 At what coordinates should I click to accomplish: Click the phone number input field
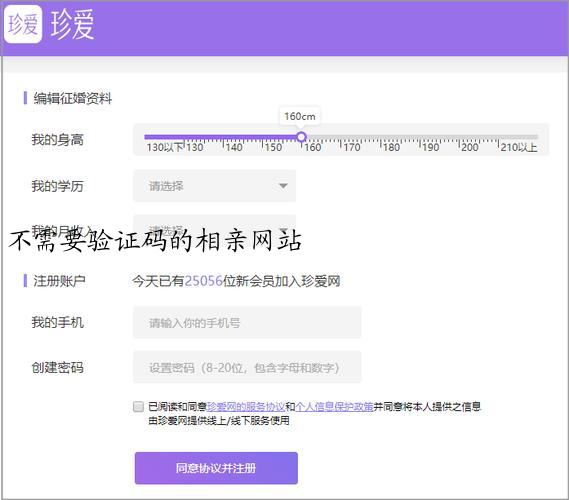[247, 323]
